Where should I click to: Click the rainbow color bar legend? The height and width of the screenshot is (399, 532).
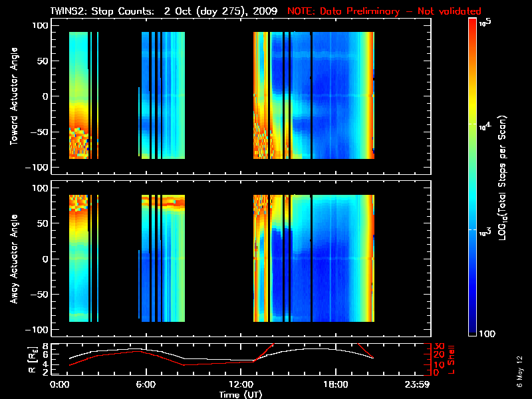tap(473, 177)
